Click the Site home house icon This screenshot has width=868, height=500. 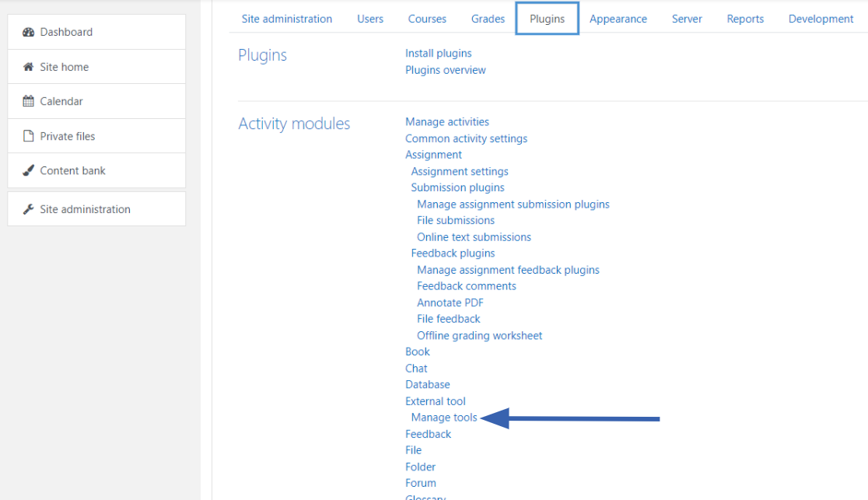(29, 67)
